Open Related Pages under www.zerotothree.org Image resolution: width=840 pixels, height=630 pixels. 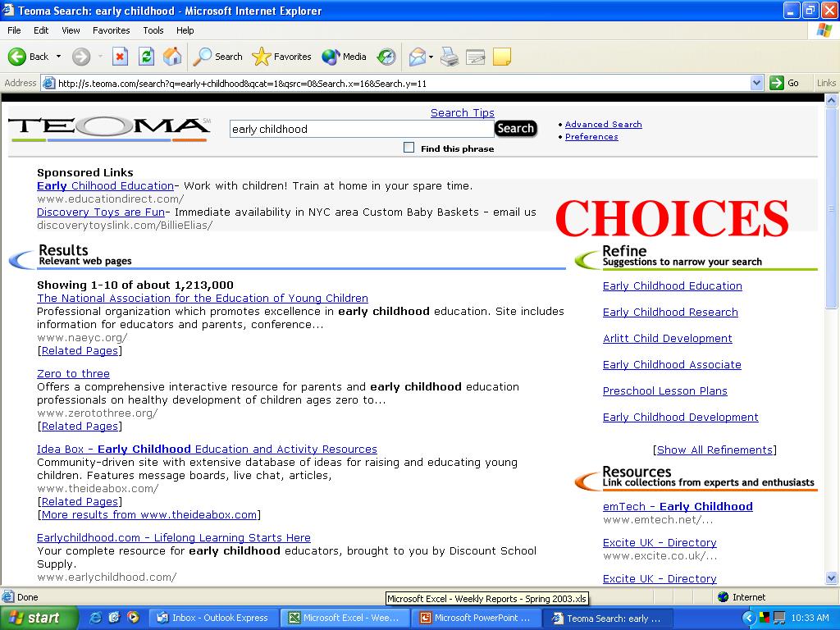[80, 427]
